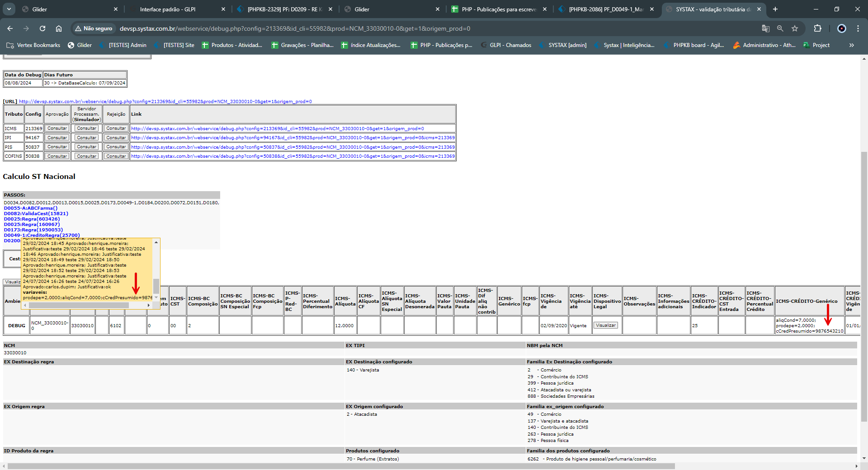Click the browser back arrow
This screenshot has height=470, width=868.
click(x=10, y=28)
